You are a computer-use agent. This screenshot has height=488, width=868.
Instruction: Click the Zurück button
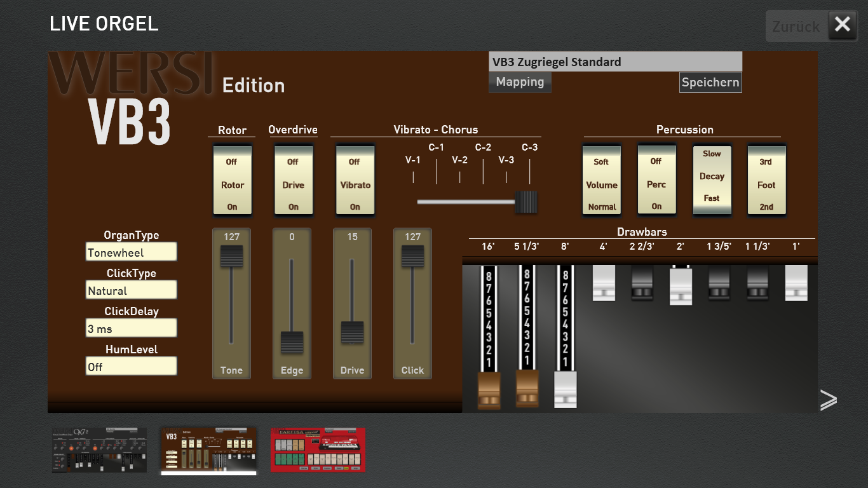(x=796, y=27)
